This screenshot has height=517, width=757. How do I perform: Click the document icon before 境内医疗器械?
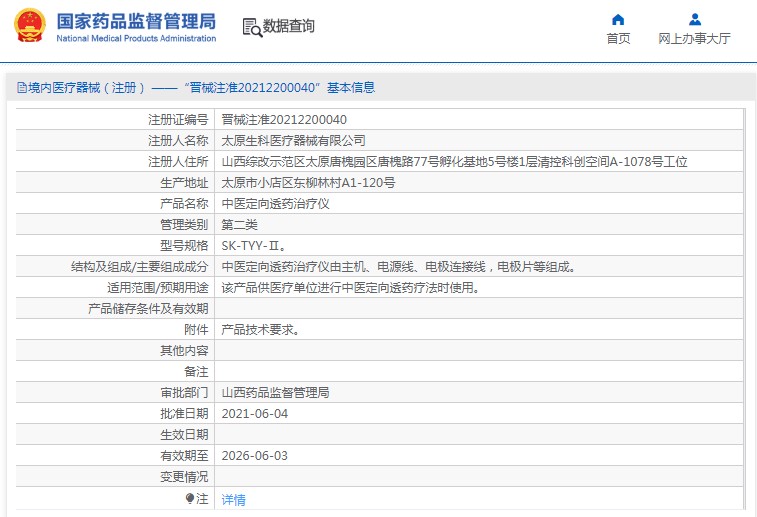[22, 87]
